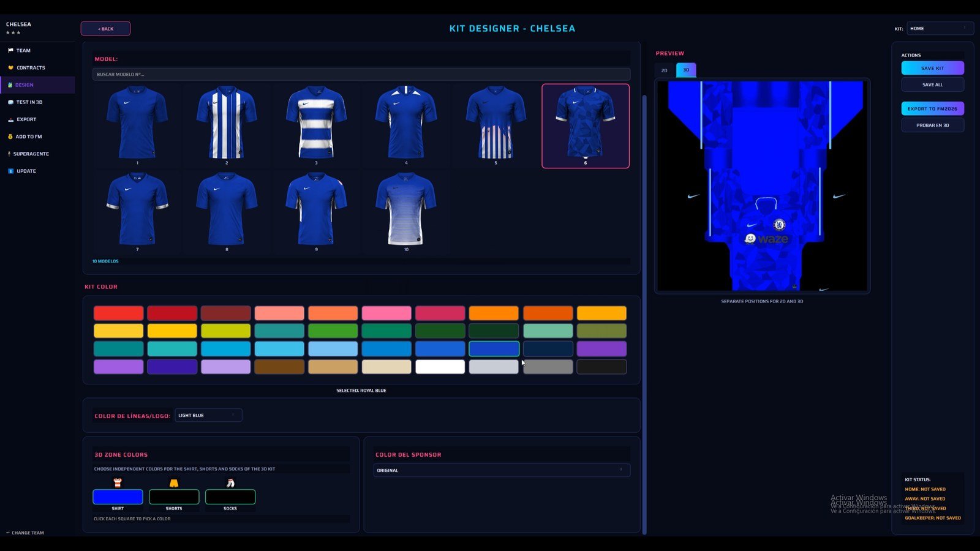This screenshot has width=980, height=551.
Task: Click the Update icon in sidebar
Action: pyautogui.click(x=10, y=171)
